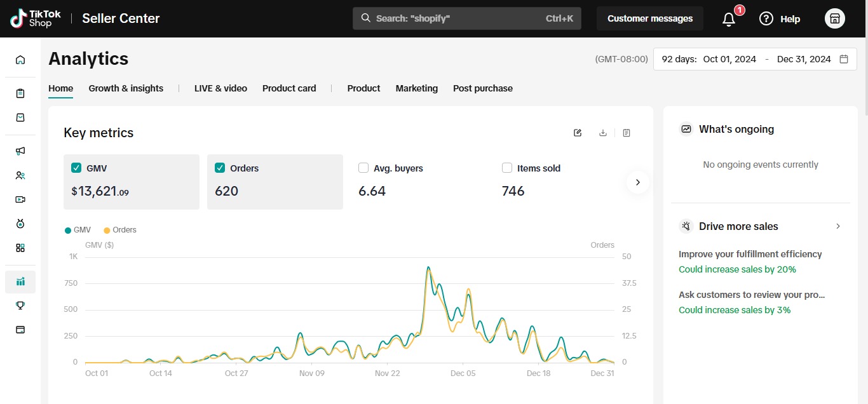The height and width of the screenshot is (404, 868).
Task: Toggle the teal GMV legend dot
Action: (68, 231)
